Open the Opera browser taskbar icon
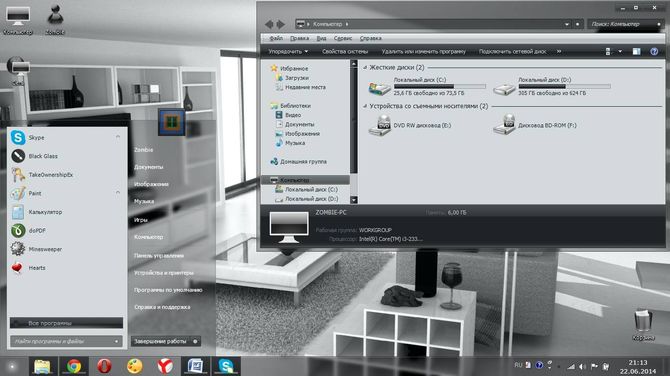Image resolution: width=670 pixels, height=376 pixels. tap(104, 366)
